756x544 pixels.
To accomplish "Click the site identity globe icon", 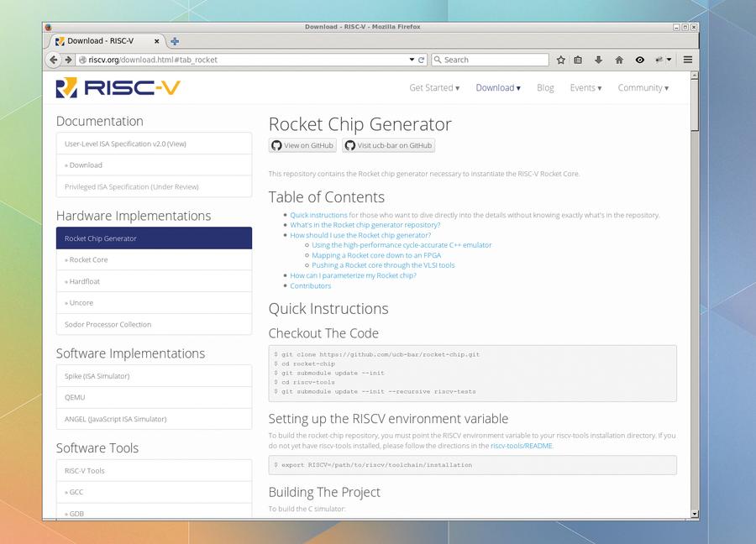I will (x=82, y=60).
